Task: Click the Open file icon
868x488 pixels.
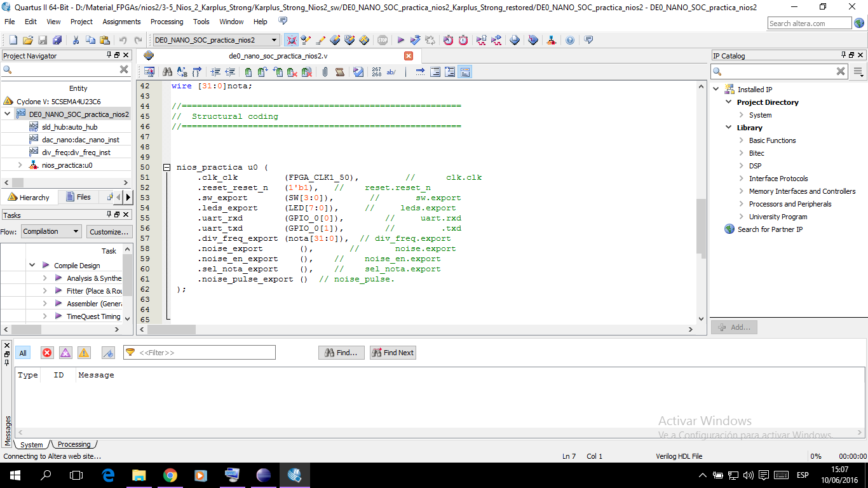Action: 27,40
